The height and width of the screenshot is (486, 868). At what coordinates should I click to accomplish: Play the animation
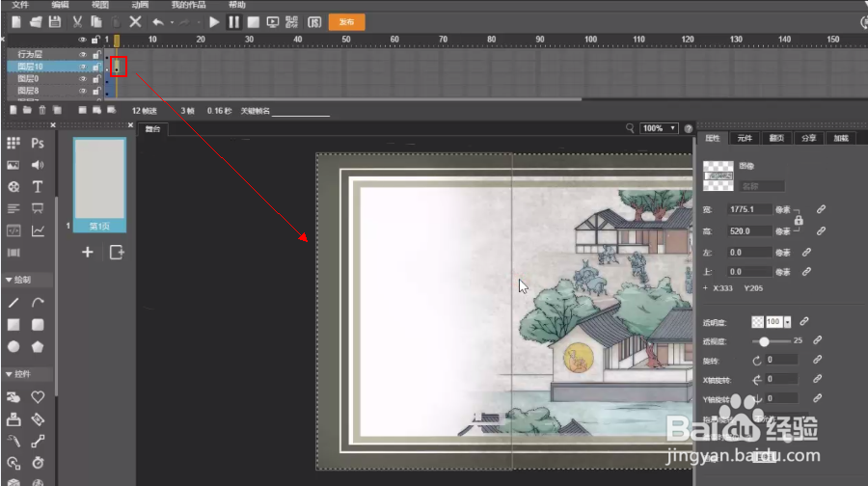[x=214, y=22]
